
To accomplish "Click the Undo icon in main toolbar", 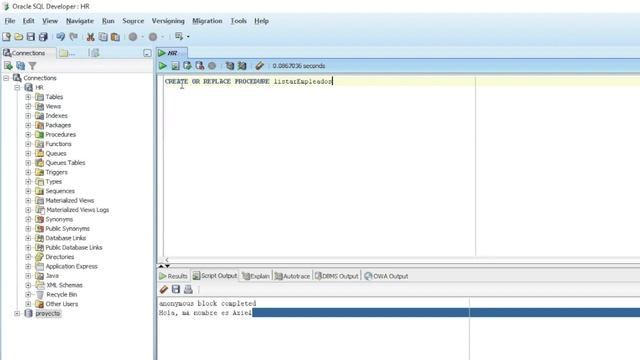I will (x=60, y=37).
